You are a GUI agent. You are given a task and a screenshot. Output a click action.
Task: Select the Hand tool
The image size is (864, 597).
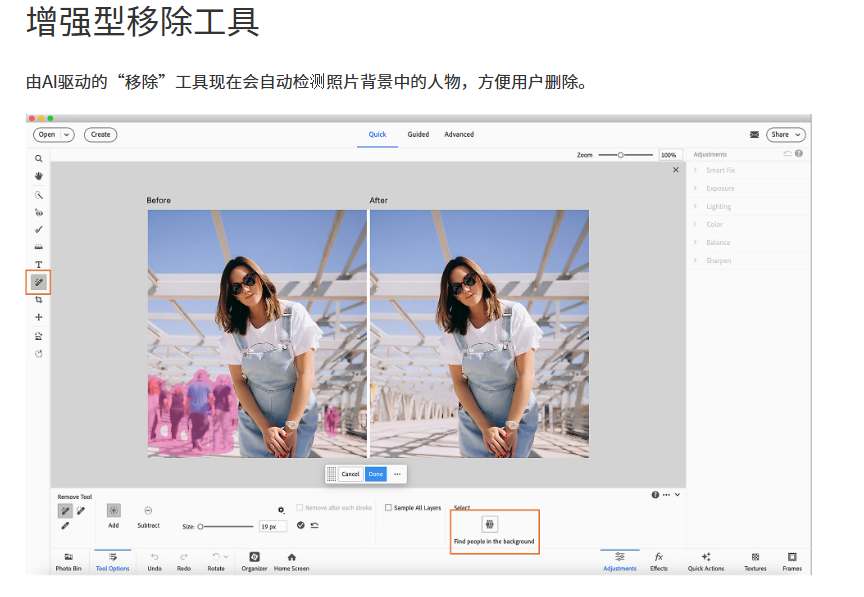coord(39,176)
